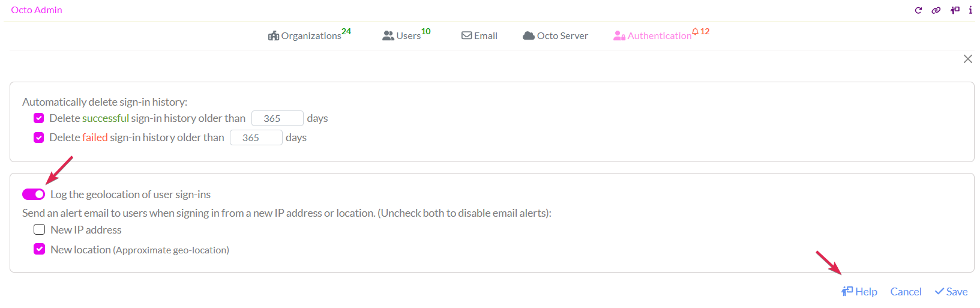Viewport: 980px width, 308px height.
Task: Go to the Email tab
Action: pyautogui.click(x=479, y=35)
